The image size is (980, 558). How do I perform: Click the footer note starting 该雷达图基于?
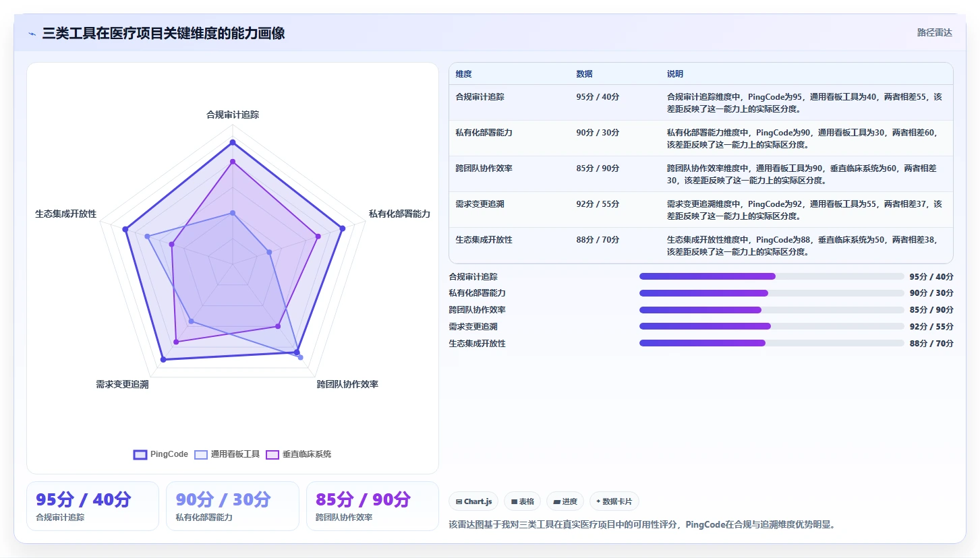[x=641, y=524]
